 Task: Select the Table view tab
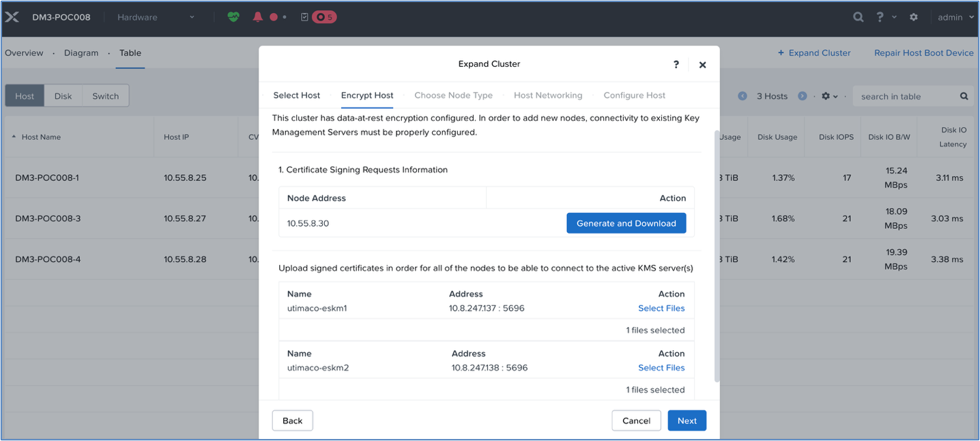130,53
